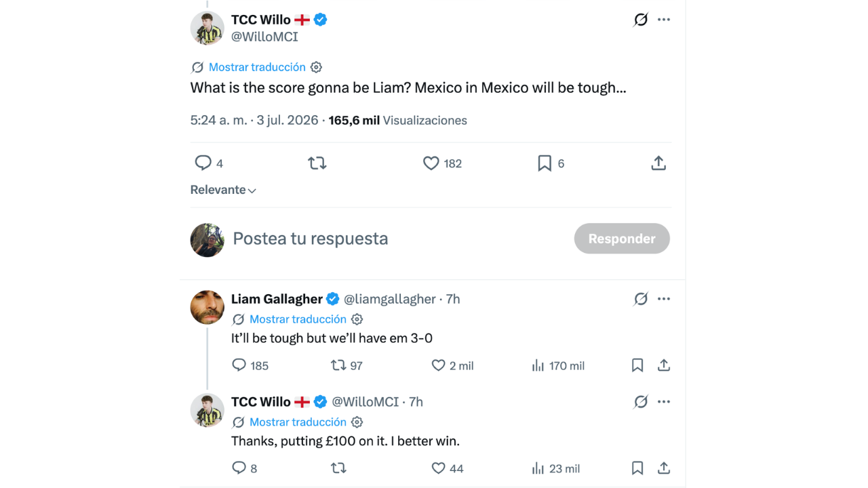Repost the main TCC Willo tweet
The height and width of the screenshot is (488, 868).
(x=317, y=163)
